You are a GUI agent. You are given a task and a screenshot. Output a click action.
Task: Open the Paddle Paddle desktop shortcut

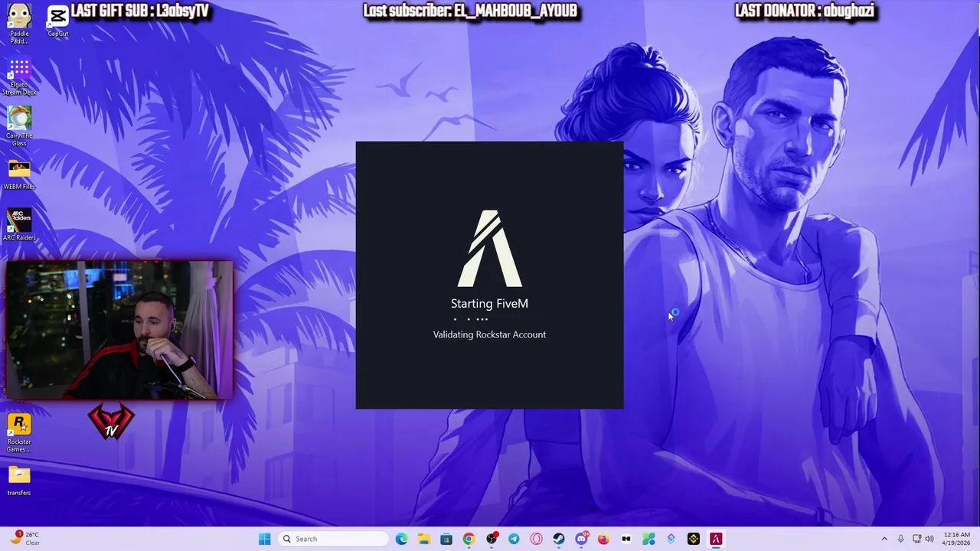point(19,23)
